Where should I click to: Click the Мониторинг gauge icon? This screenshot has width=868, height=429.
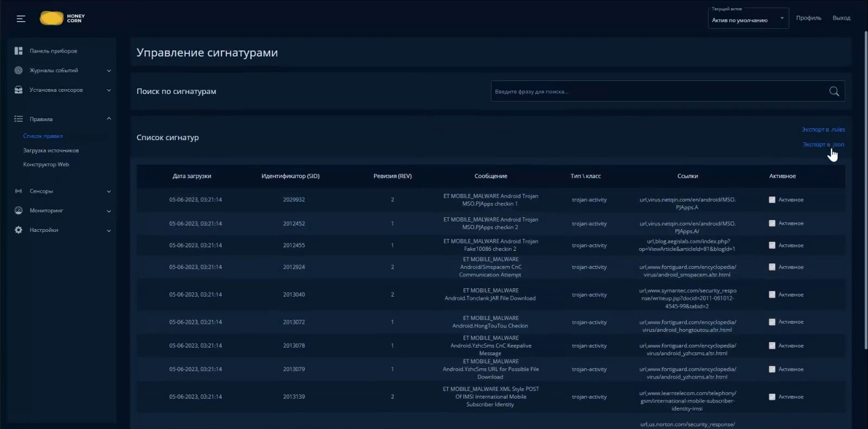18,211
